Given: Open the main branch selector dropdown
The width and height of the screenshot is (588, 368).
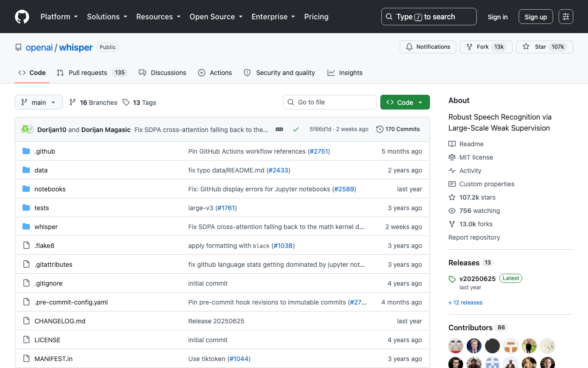Looking at the screenshot, I should pyautogui.click(x=39, y=102).
